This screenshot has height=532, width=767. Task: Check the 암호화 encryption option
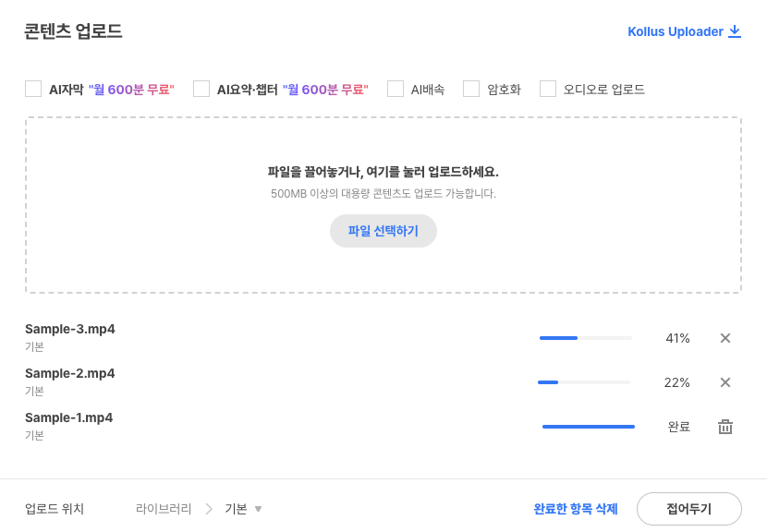pyautogui.click(x=471, y=89)
